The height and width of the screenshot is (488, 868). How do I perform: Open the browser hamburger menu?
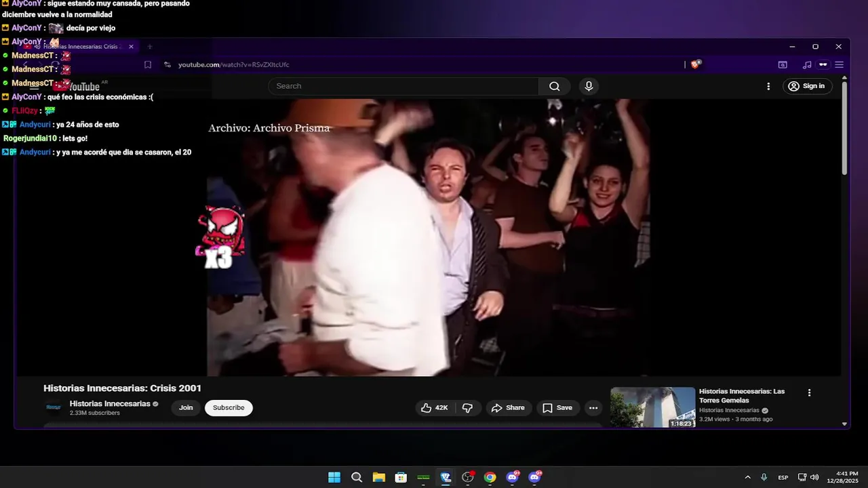(x=839, y=64)
